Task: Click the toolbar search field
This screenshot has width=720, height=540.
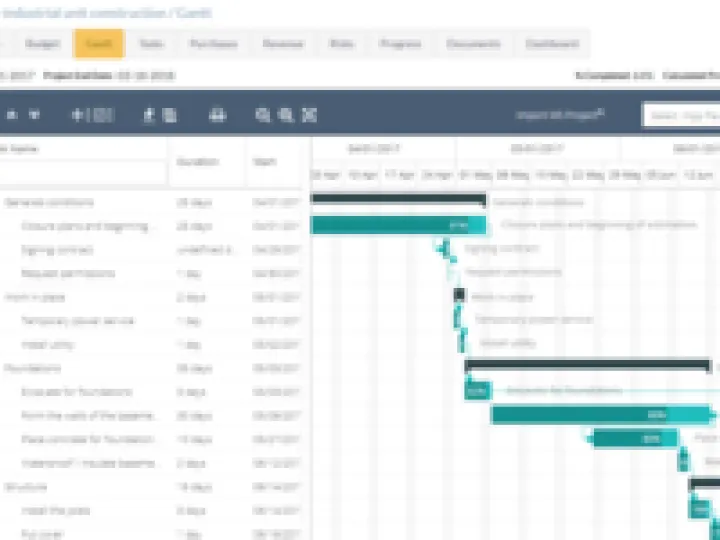Action: click(x=681, y=115)
